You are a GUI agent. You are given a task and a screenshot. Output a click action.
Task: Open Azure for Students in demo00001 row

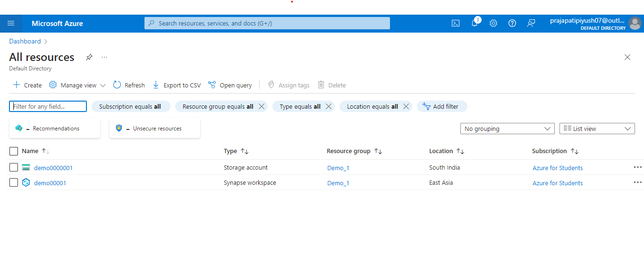558,183
